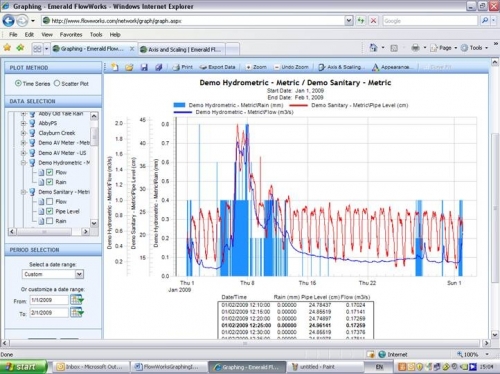
Task: Check Rain under Demo Sanitary
Action: (50, 221)
